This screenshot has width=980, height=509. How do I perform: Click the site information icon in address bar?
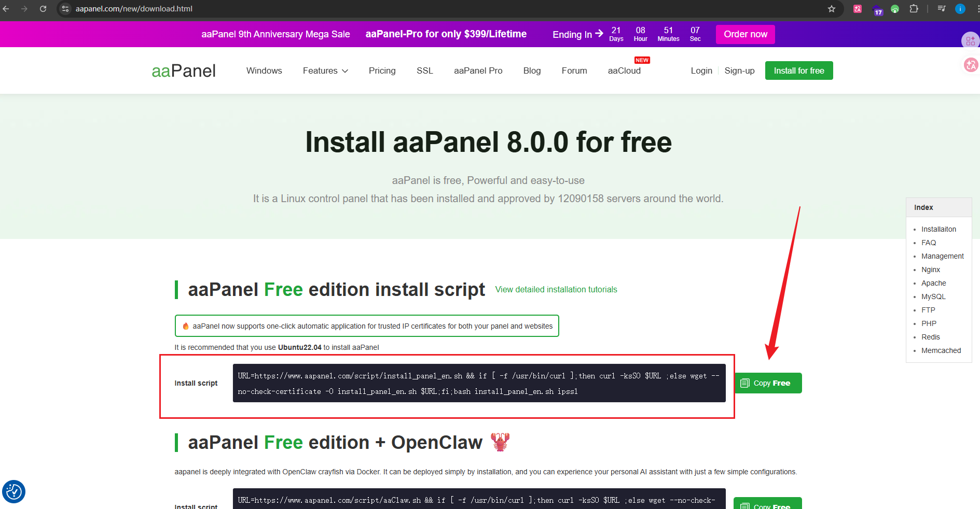click(x=65, y=9)
